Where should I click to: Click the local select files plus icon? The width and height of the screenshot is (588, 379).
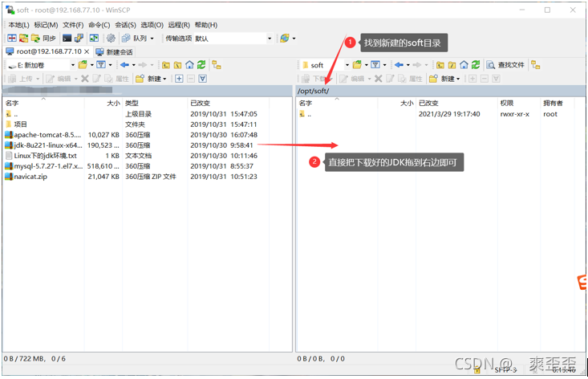[179, 79]
